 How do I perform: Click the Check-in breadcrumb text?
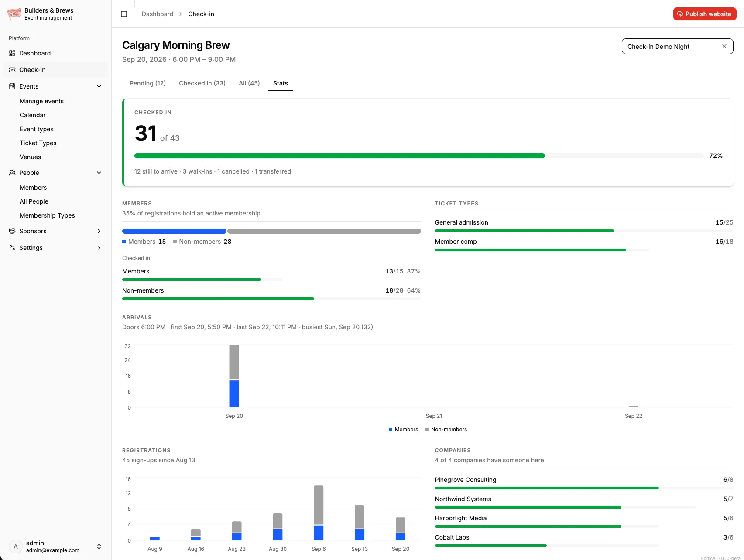(x=201, y=14)
